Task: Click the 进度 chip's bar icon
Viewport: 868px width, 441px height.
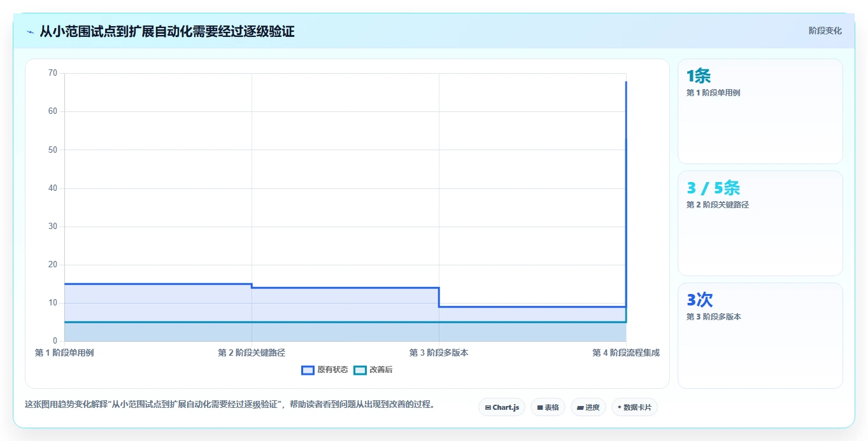Action: point(580,407)
